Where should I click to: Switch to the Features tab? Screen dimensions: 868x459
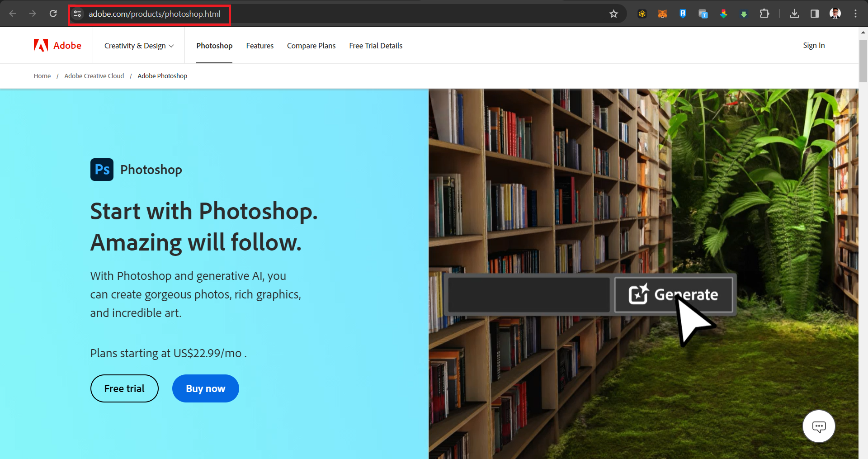click(259, 45)
